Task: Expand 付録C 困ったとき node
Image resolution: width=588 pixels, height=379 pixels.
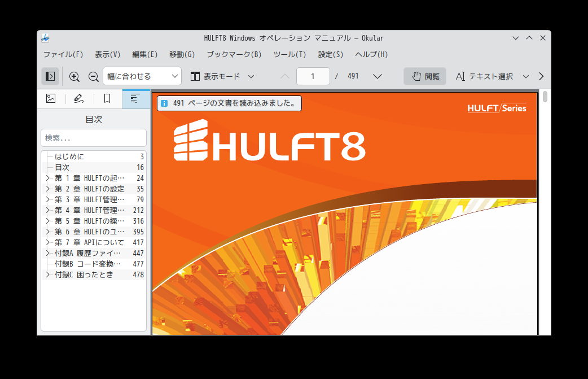Action: 47,275
